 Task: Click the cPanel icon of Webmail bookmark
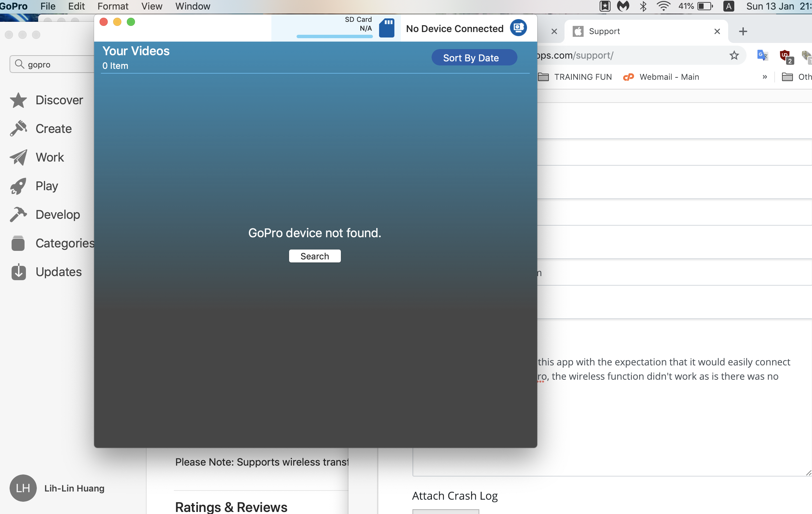point(628,77)
